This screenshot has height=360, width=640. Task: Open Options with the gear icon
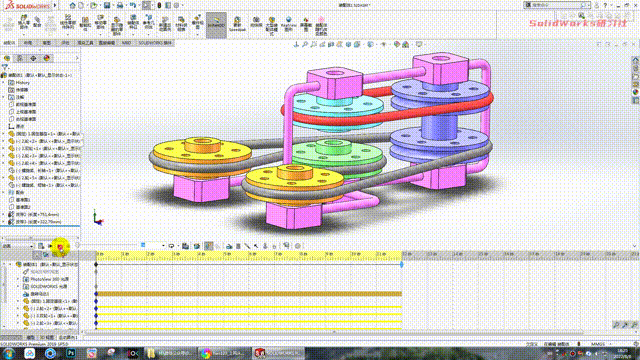[x=177, y=5]
